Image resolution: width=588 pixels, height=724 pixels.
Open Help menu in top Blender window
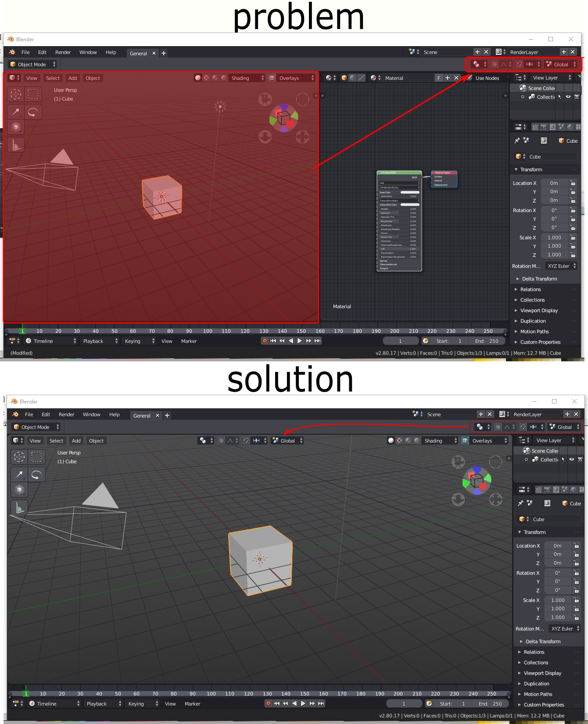pos(111,52)
